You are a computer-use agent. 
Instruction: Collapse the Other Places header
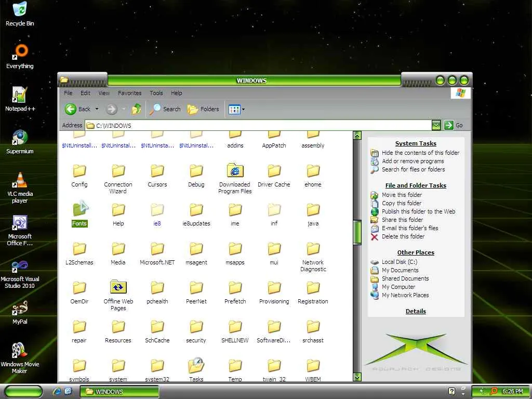(x=416, y=252)
